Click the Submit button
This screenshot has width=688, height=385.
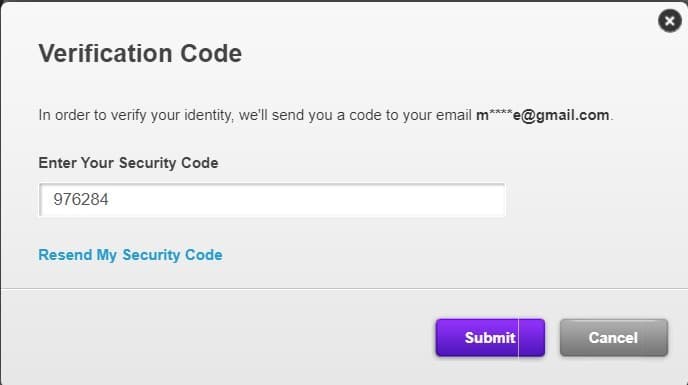point(490,338)
